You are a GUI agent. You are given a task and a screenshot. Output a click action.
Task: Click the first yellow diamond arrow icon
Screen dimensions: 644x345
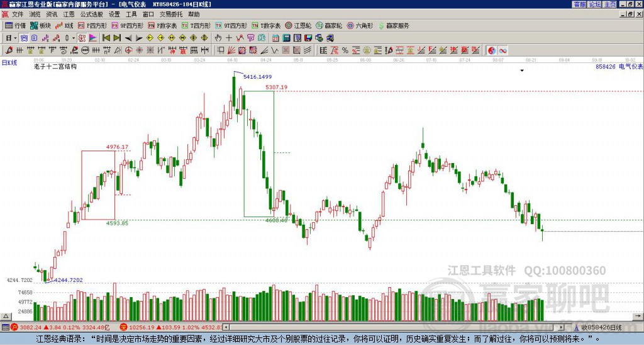point(150,38)
